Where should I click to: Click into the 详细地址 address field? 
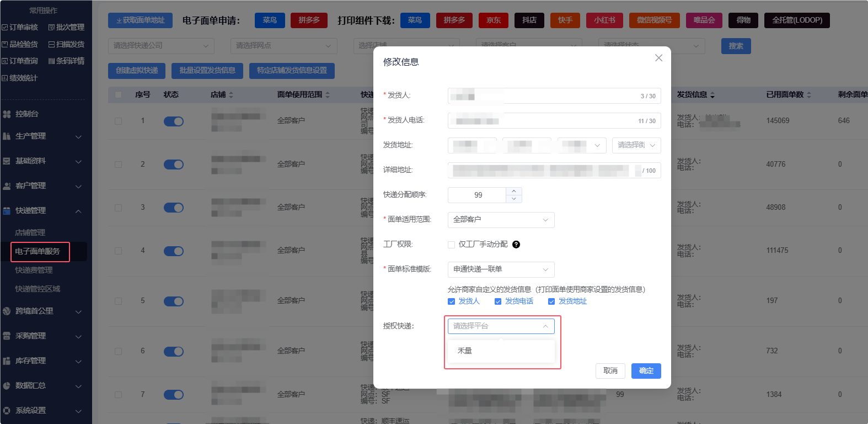554,171
